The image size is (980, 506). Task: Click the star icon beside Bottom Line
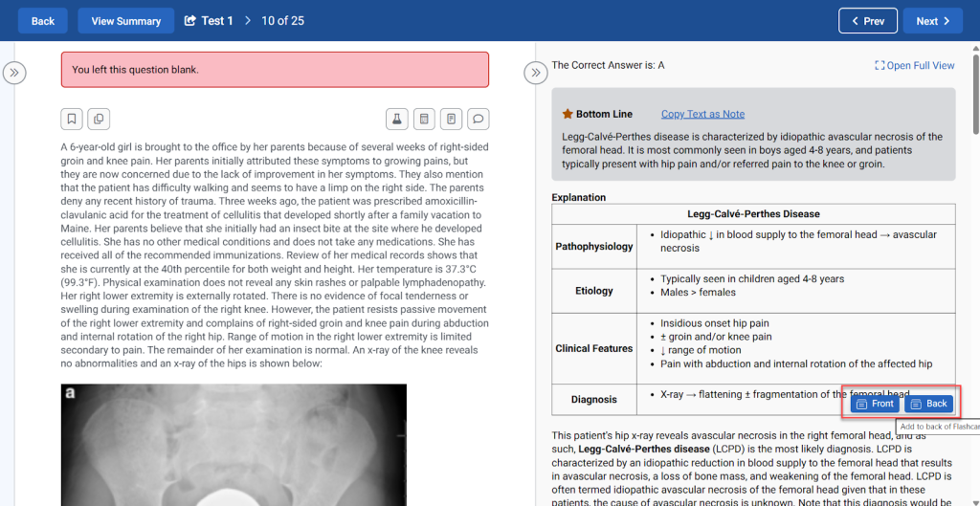pos(568,114)
